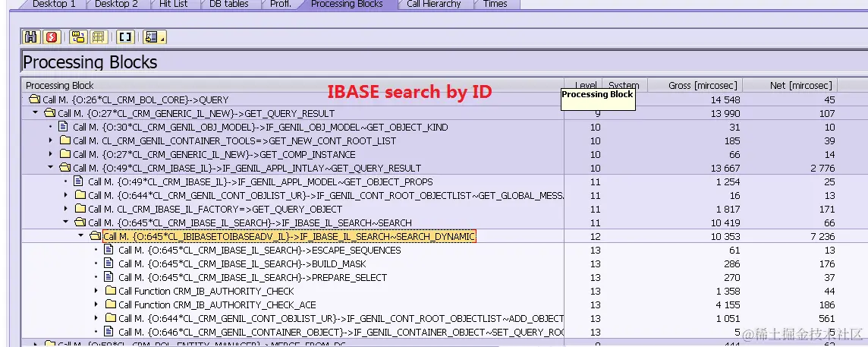The height and width of the screenshot is (347, 868).
Task: Collapse the CL_CRM_GENERIC_IL_NEW GET_QUERY_RESULT node
Action: pyautogui.click(x=36, y=114)
